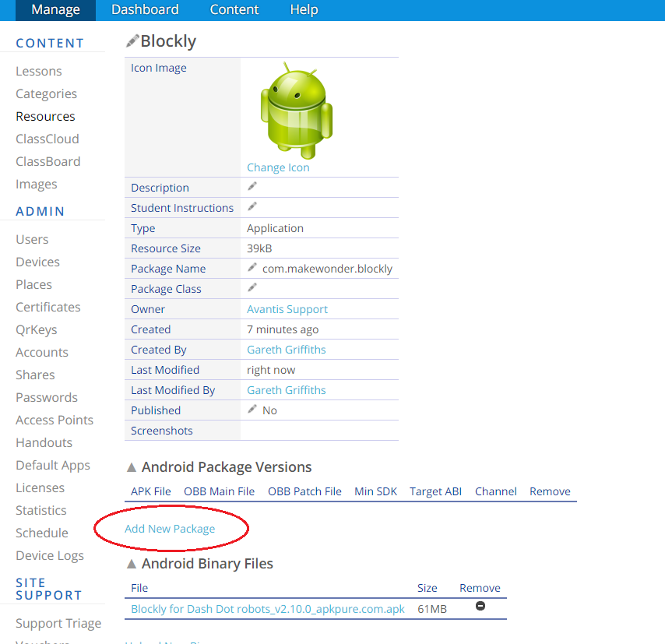Image resolution: width=665 pixels, height=644 pixels.
Task: Open Gareth Griffiths in Created By row
Action: (287, 350)
